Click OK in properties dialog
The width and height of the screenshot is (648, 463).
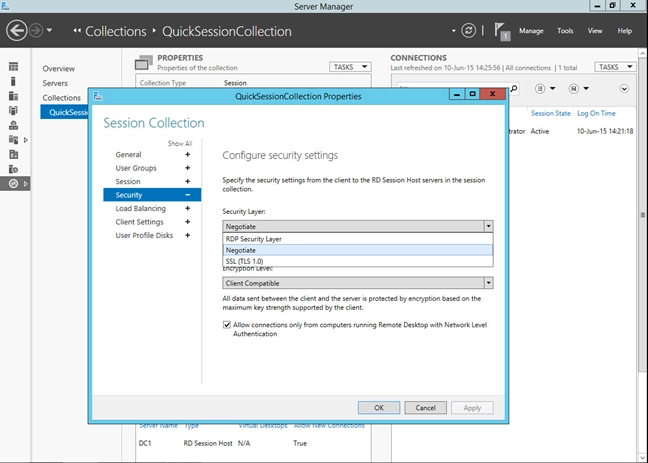[x=379, y=408]
